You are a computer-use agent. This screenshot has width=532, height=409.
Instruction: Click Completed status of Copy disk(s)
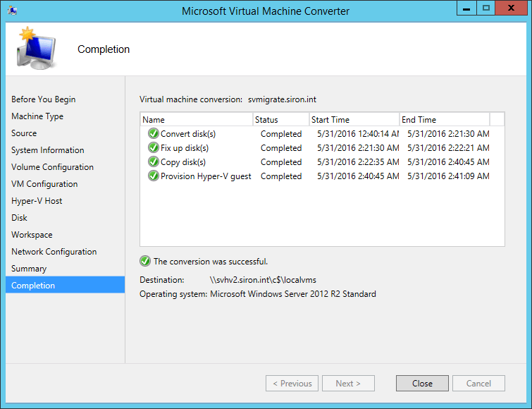pos(281,162)
